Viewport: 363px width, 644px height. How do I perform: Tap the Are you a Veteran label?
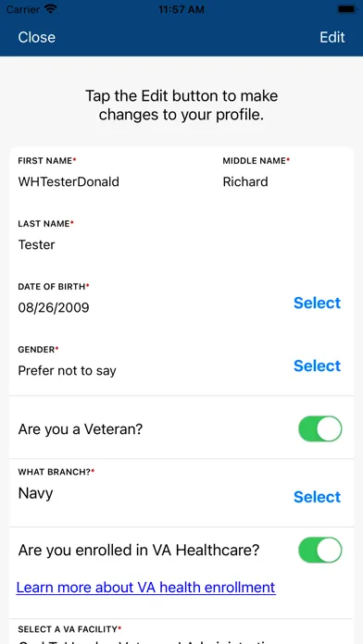[x=81, y=429]
